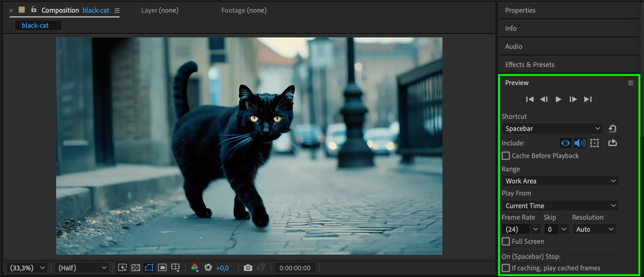Adjust the exposure value +0,0

pos(222,268)
